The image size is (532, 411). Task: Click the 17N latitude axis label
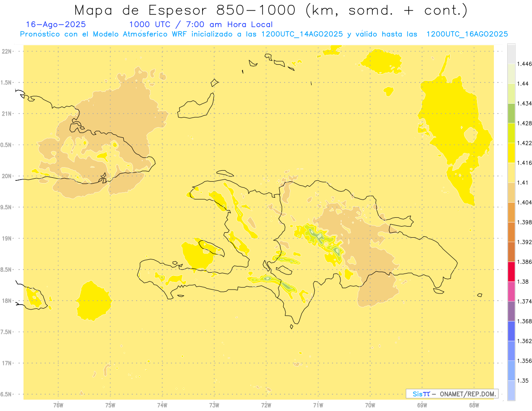pyautogui.click(x=7, y=363)
